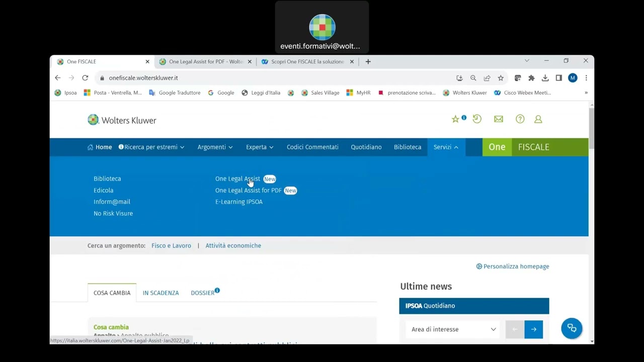Click next arrow in Ultime news
Viewport: 644px width, 362px height.
click(534, 329)
